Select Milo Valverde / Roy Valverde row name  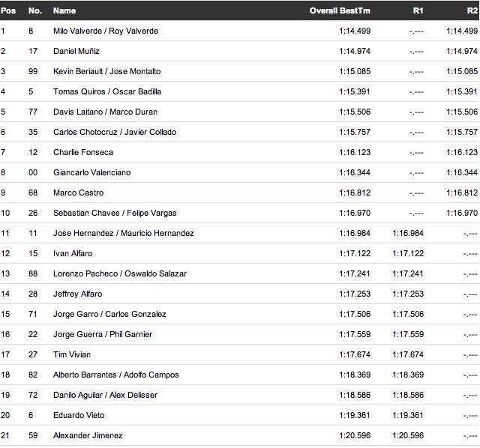click(x=106, y=31)
